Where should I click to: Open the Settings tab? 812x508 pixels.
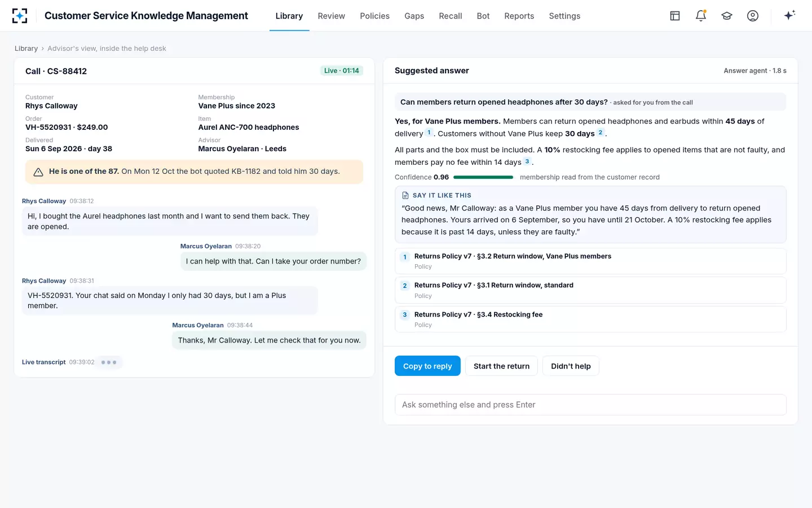click(564, 16)
